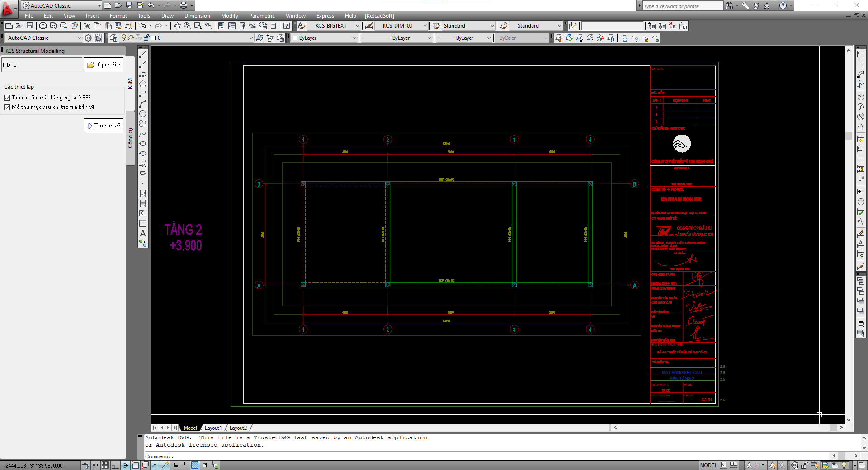The height and width of the screenshot is (470, 868).
Task: Open the Help question mark icon in toolbar
Action: pos(287,26)
